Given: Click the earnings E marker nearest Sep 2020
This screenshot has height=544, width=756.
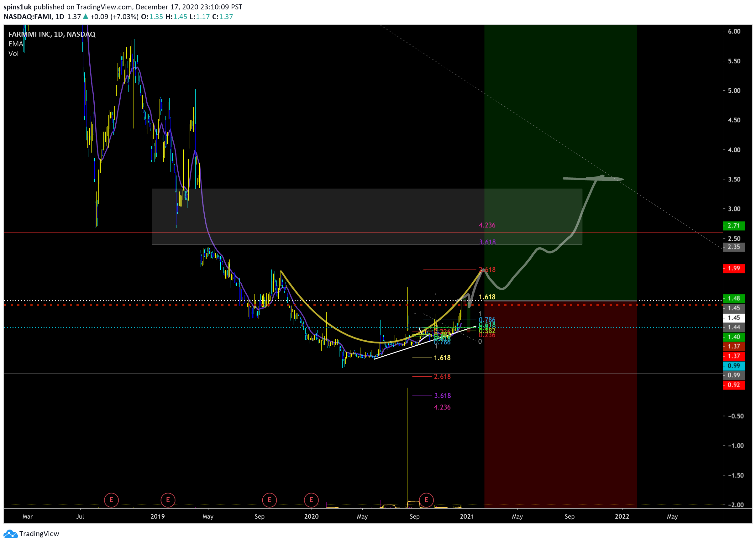Looking at the screenshot, I should click(x=426, y=500).
